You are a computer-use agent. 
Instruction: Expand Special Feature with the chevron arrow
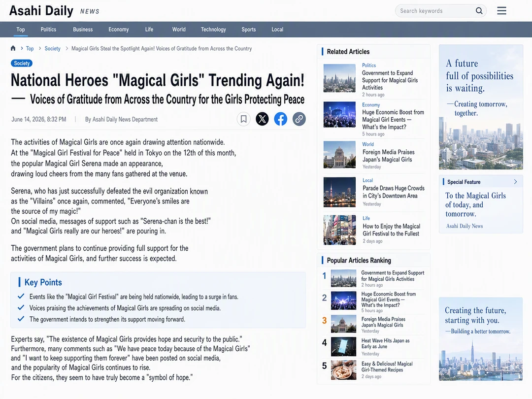pyautogui.click(x=515, y=182)
